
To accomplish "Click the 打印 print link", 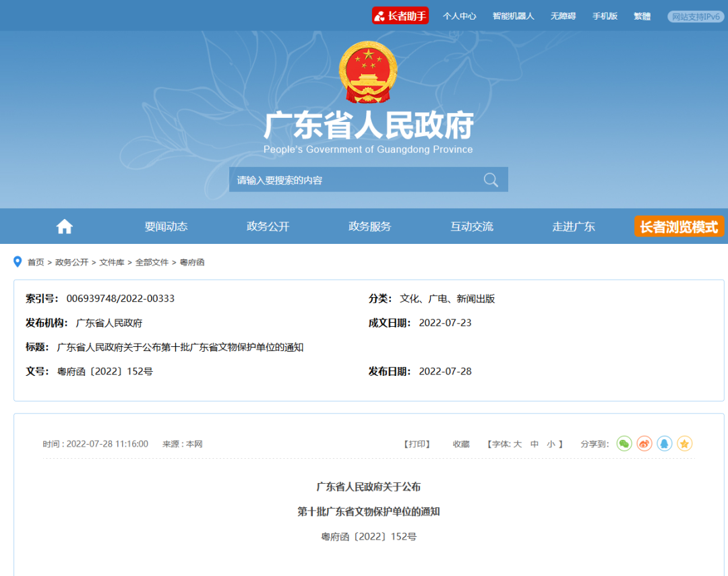I will tap(417, 444).
